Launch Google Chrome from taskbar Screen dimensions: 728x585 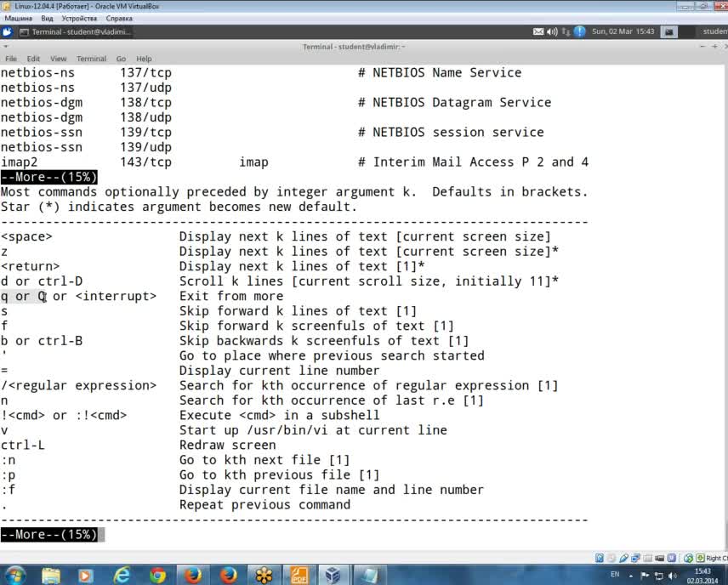(x=157, y=576)
